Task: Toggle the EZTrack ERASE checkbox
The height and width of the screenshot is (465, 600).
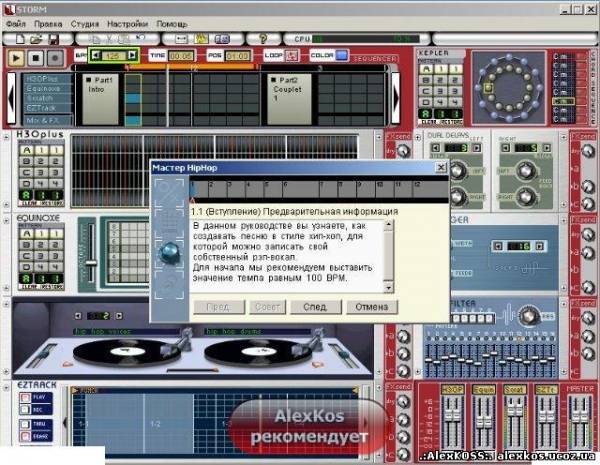Action: 25,436
